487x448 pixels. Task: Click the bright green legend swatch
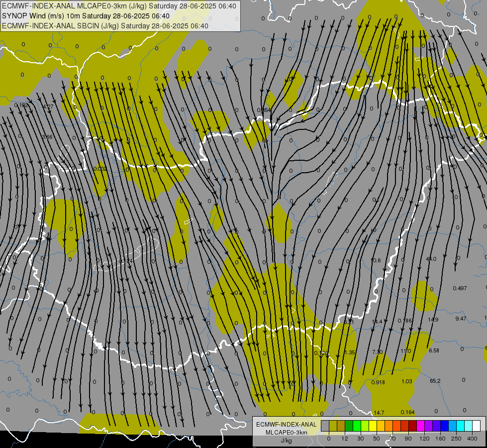point(357,426)
